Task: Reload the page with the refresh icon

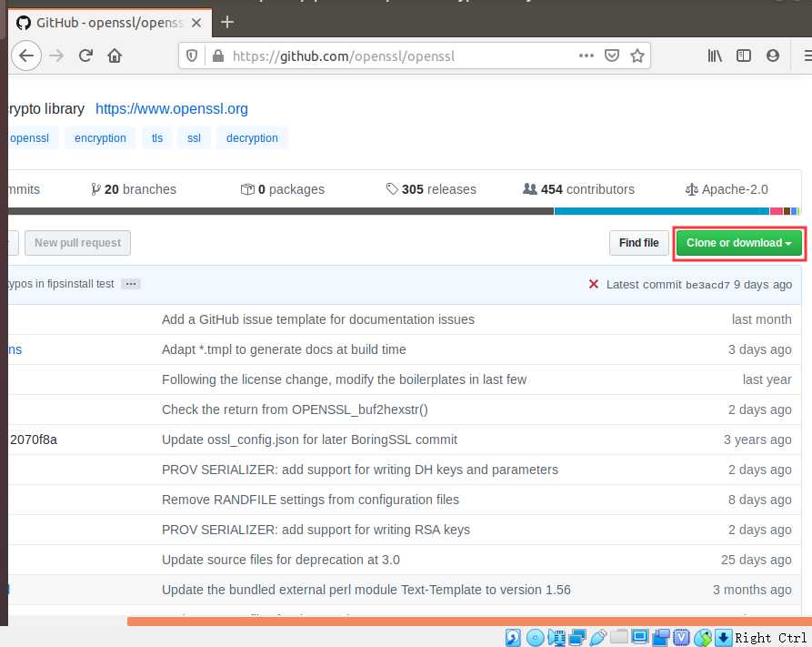Action: (85, 56)
